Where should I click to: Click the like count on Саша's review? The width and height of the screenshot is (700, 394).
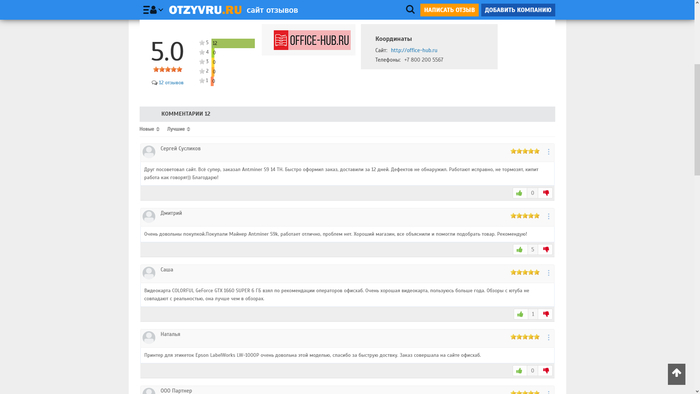(x=533, y=314)
